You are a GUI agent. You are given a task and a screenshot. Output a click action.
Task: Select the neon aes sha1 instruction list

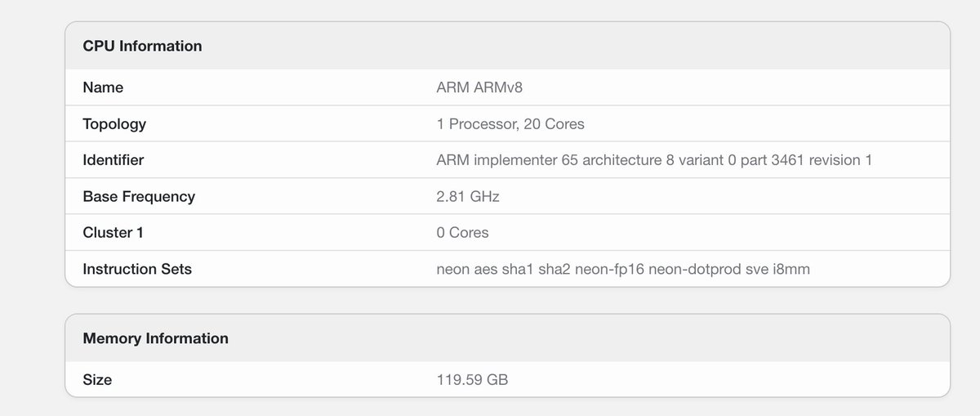click(x=623, y=269)
